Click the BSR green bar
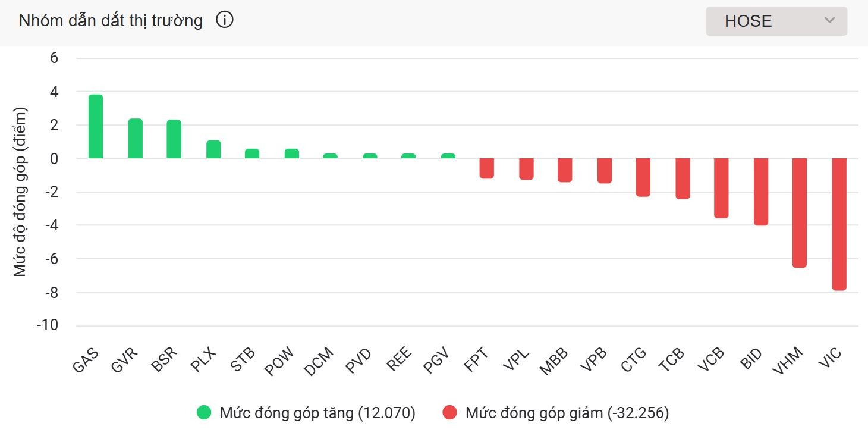 [174, 139]
